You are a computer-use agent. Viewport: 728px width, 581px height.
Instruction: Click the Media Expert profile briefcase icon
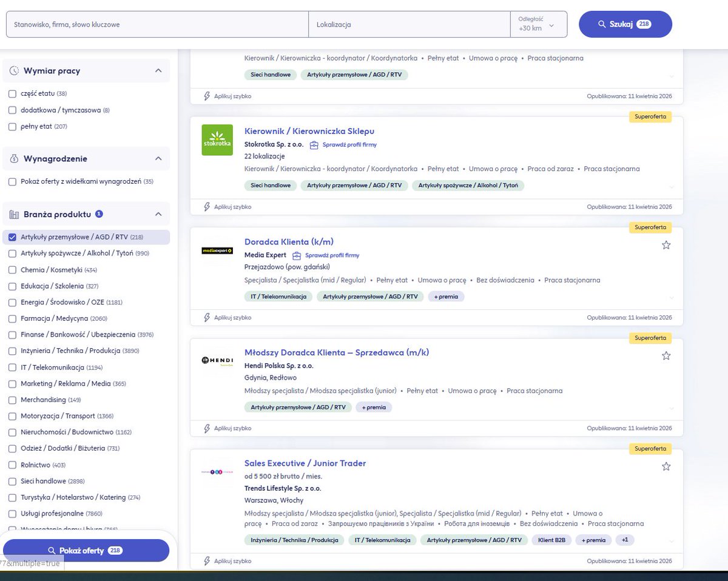pyautogui.click(x=297, y=255)
